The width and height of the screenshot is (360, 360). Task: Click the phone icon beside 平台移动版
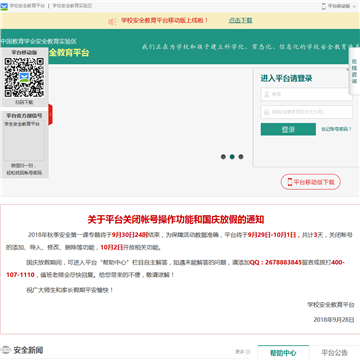(324, 6)
